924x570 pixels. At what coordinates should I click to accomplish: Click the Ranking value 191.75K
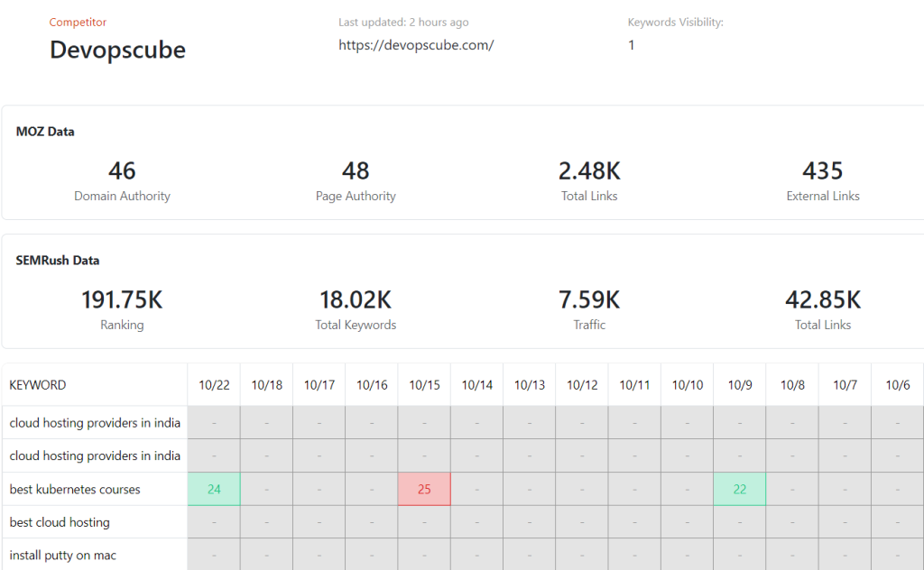click(x=122, y=299)
